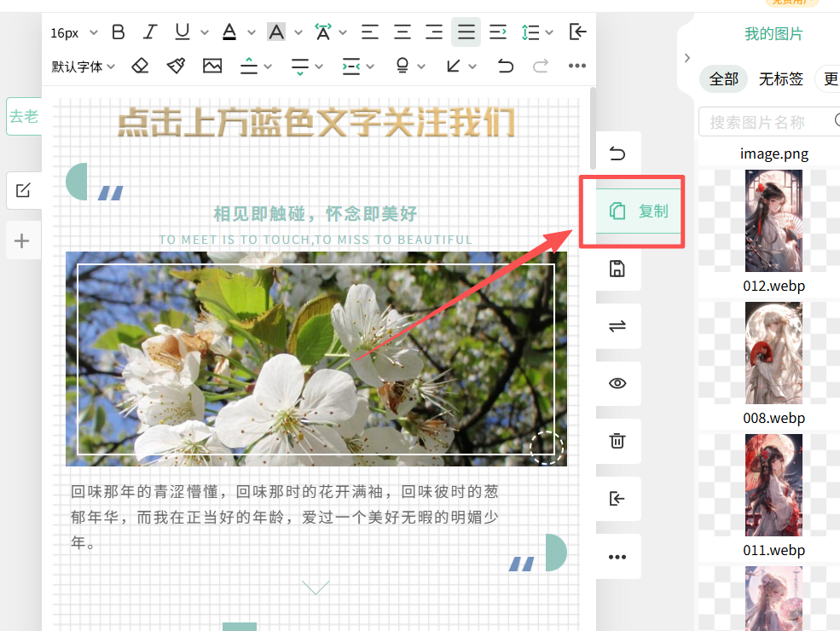The image size is (840, 631).
Task: Open the line spacing dropdown arrow
Action: coord(549,33)
